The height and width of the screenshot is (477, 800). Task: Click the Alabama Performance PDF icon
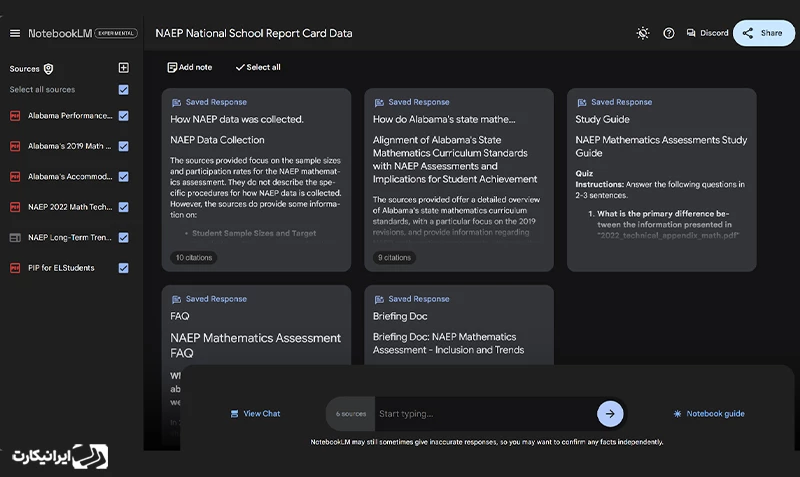tap(15, 116)
